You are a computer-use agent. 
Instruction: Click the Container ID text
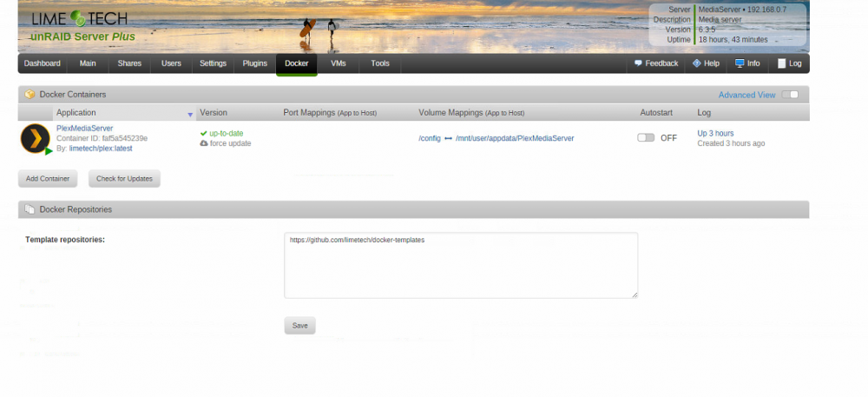tap(102, 138)
